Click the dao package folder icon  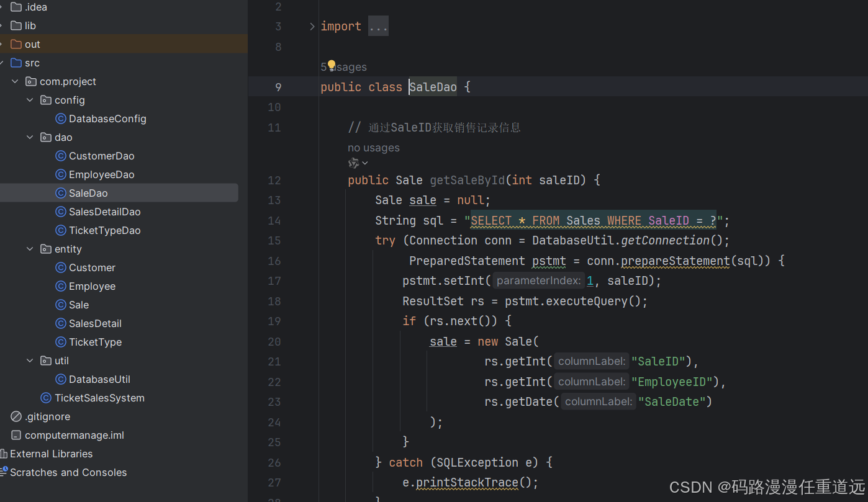[x=46, y=137]
